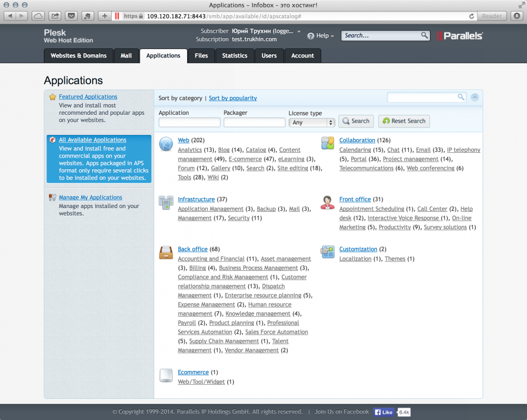Open the Web/Tool/Widget link

[x=201, y=382]
